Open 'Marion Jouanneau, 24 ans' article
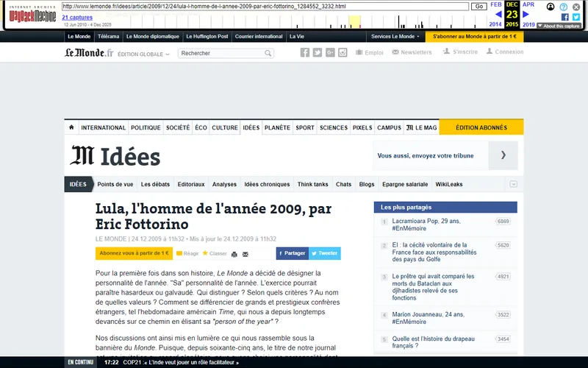This screenshot has width=588, height=368. (x=429, y=318)
